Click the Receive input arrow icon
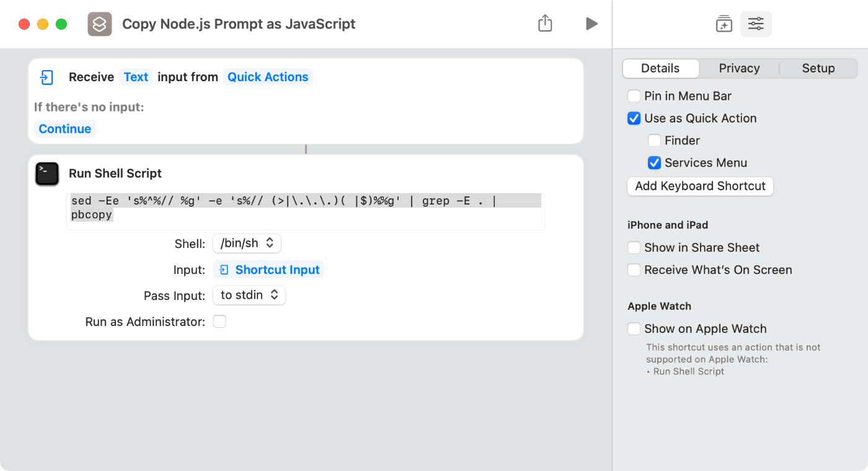This screenshot has width=868, height=471. [x=47, y=77]
